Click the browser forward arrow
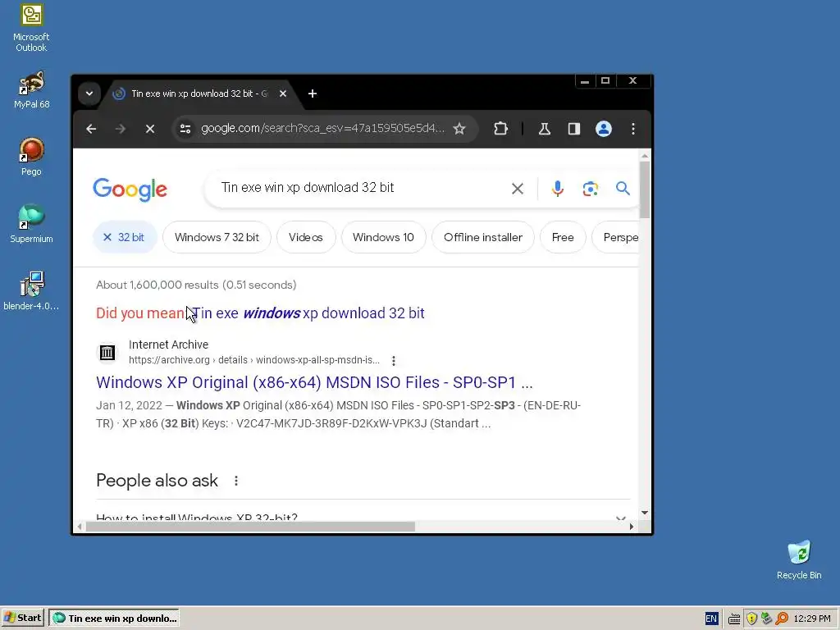Image resolution: width=840 pixels, height=630 pixels. (121, 129)
